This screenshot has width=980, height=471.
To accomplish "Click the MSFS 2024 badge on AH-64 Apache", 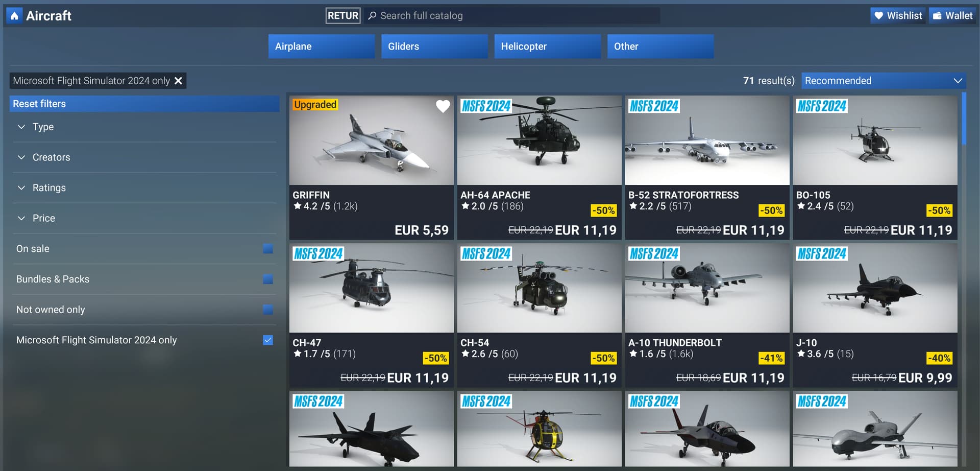I will click(x=486, y=106).
